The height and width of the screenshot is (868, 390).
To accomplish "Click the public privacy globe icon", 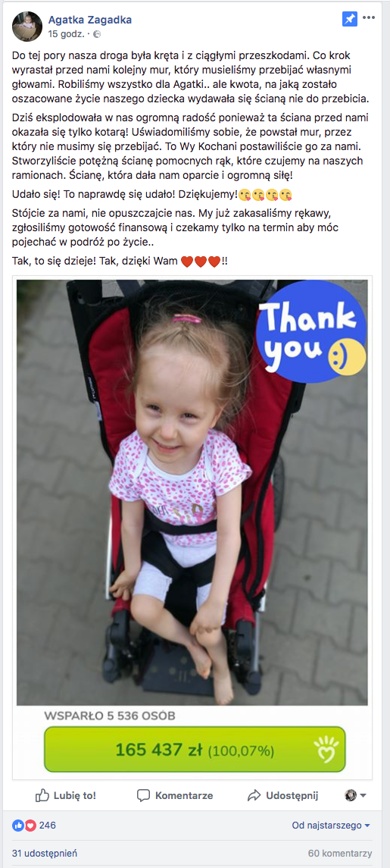I will [97, 34].
